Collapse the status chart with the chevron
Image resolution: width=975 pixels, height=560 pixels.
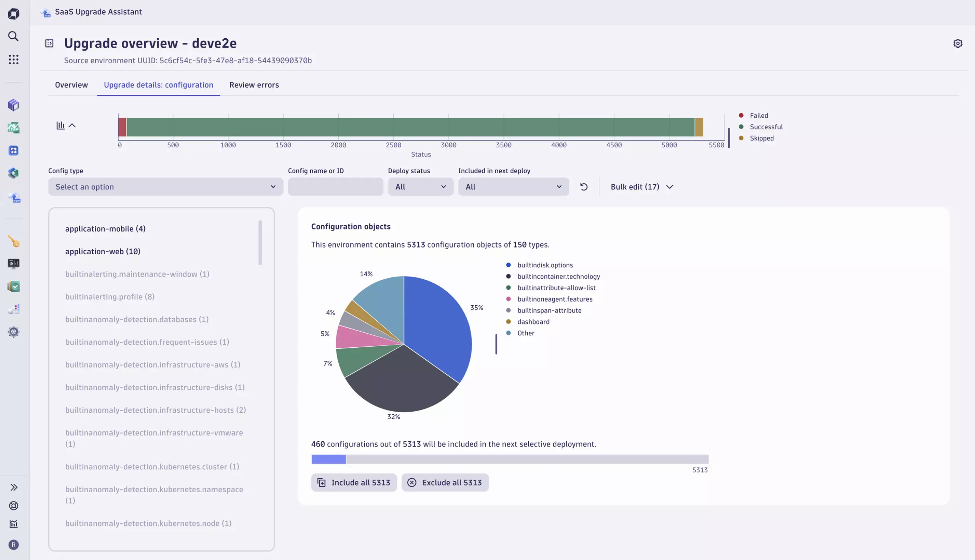pos(73,125)
